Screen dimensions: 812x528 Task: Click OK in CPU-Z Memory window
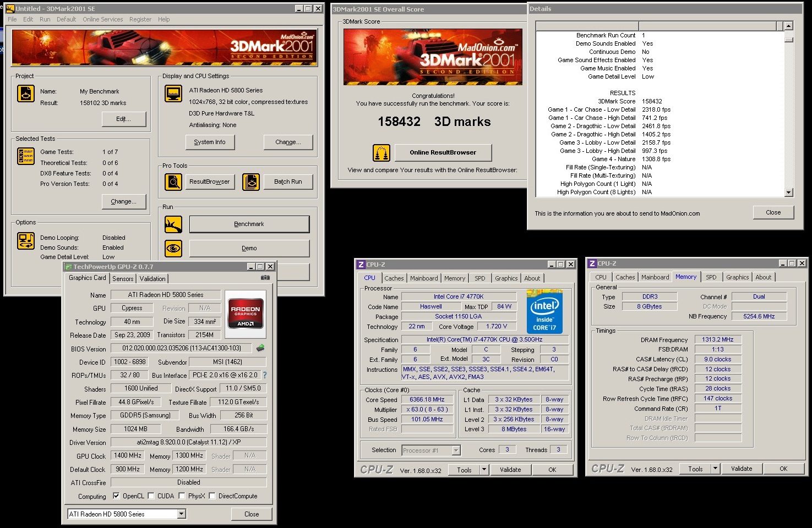coord(783,469)
